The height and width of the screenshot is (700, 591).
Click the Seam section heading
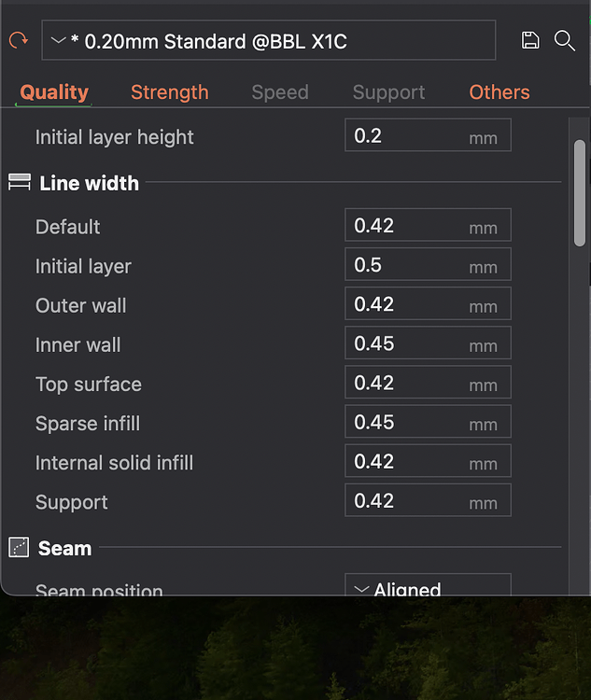[x=64, y=548]
